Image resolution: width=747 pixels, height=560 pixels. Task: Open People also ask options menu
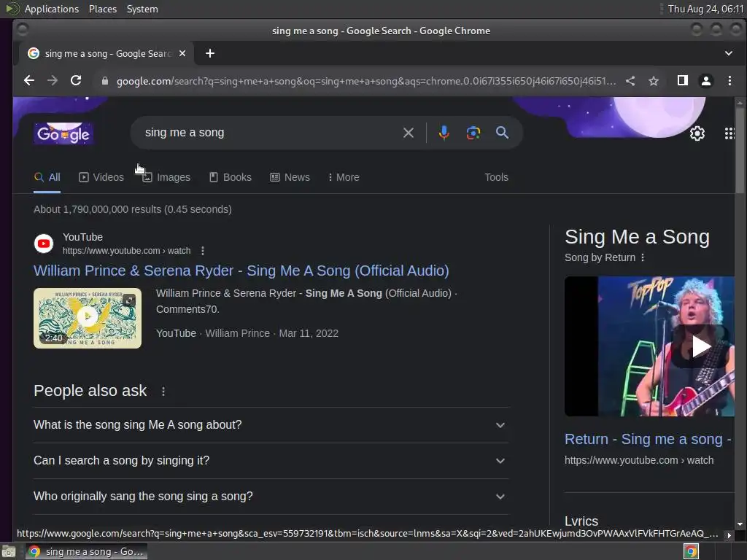point(163,391)
